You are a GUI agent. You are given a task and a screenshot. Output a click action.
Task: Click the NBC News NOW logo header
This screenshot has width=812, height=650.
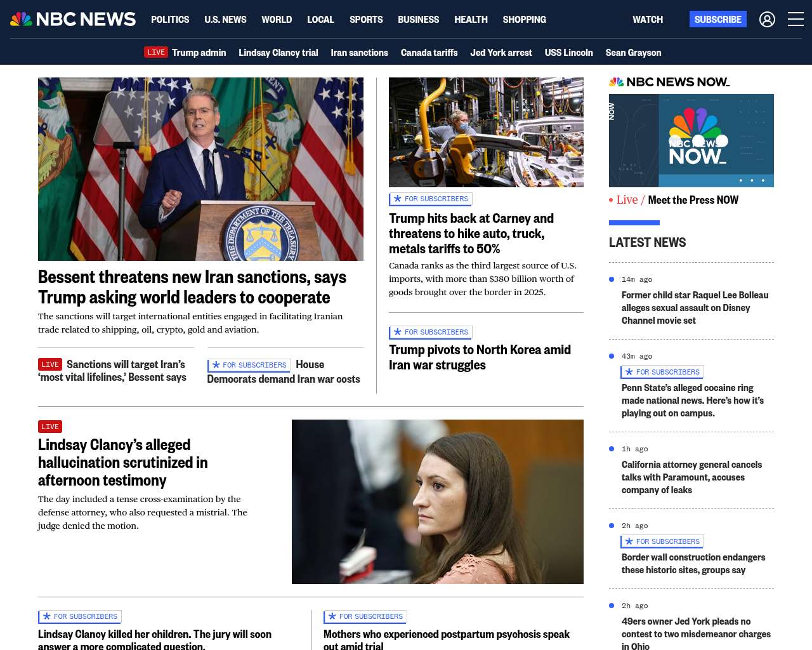669,82
